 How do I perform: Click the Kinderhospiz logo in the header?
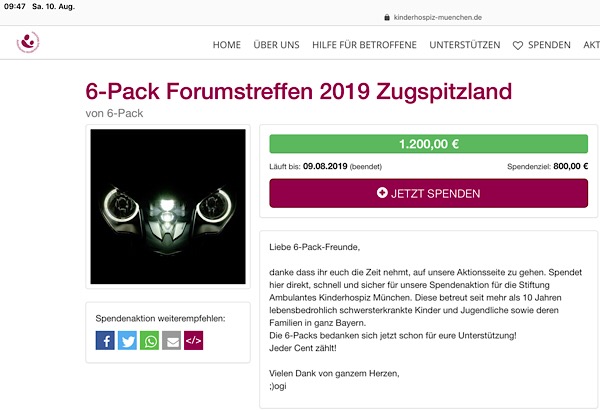coord(28,42)
